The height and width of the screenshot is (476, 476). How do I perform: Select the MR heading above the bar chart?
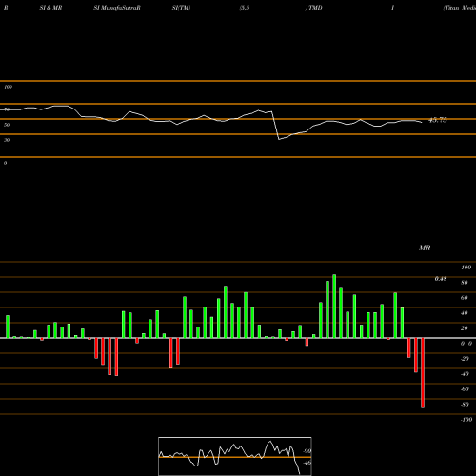pyautogui.click(x=425, y=248)
